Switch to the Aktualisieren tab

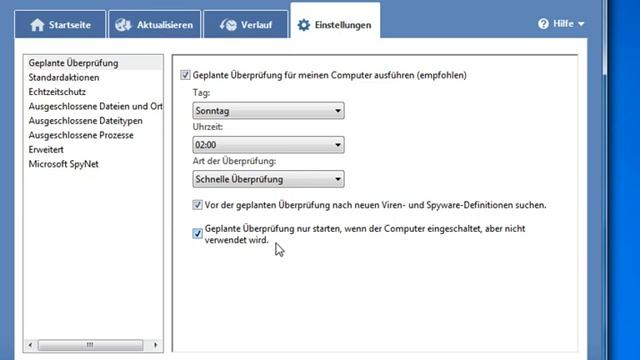(155, 24)
